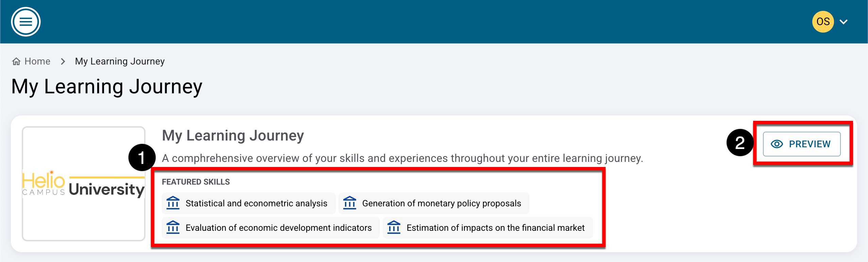Select Generation of monetary policy proposals skill

coord(441,203)
